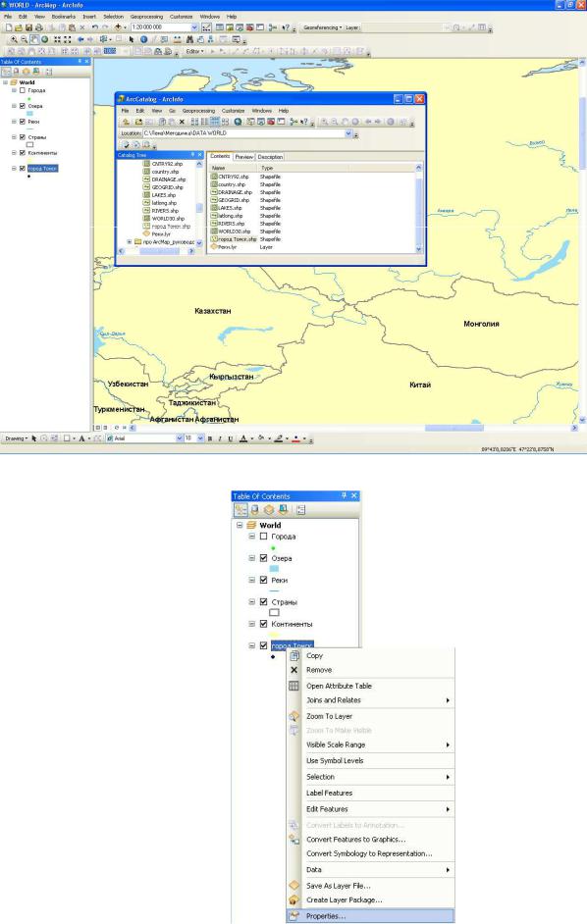
Task: Uncheck the Континенты layer in enlarged TOC
Action: [x=264, y=624]
